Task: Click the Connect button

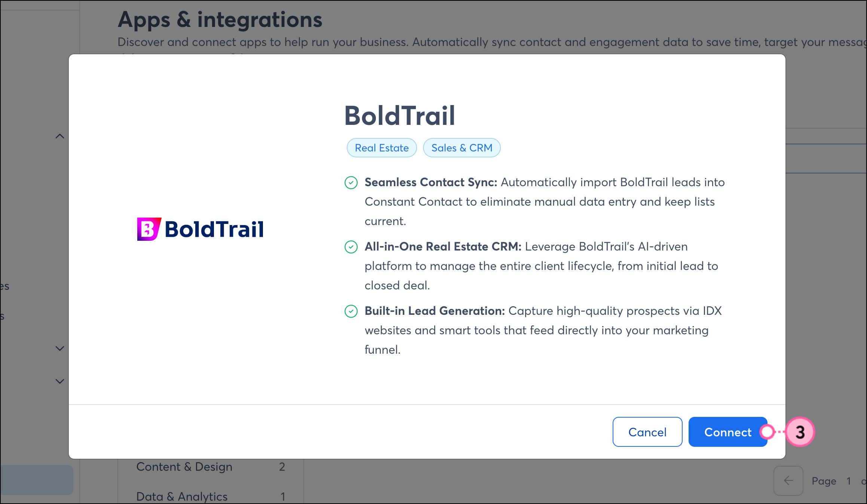Action: tap(727, 432)
